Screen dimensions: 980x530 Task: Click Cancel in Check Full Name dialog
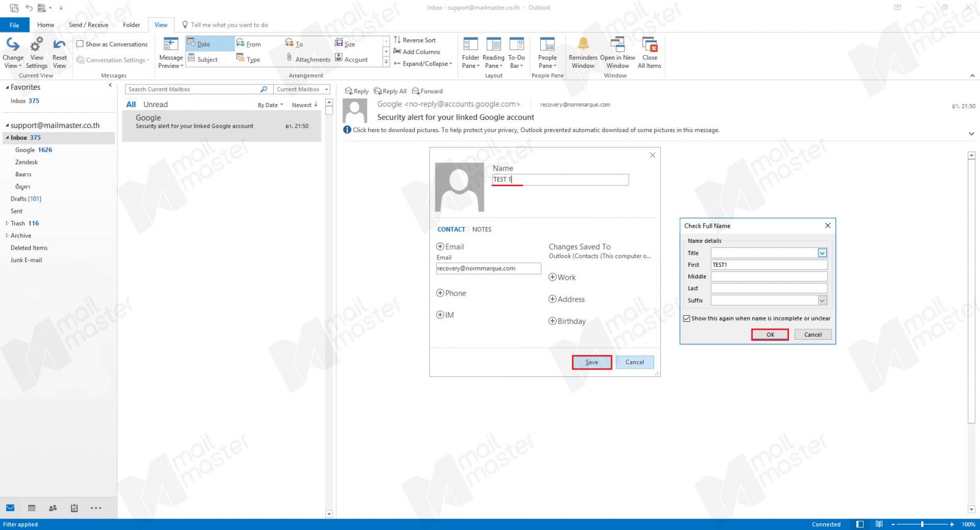(813, 335)
